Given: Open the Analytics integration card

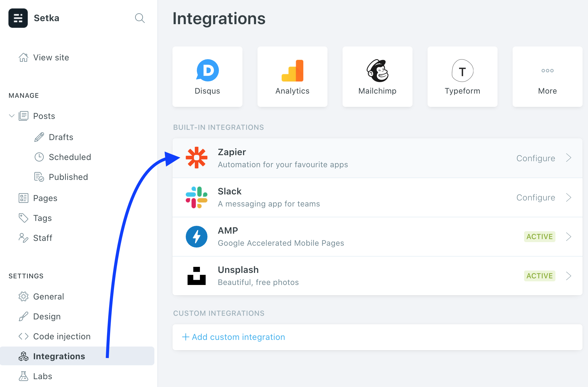Looking at the screenshot, I should pos(292,77).
